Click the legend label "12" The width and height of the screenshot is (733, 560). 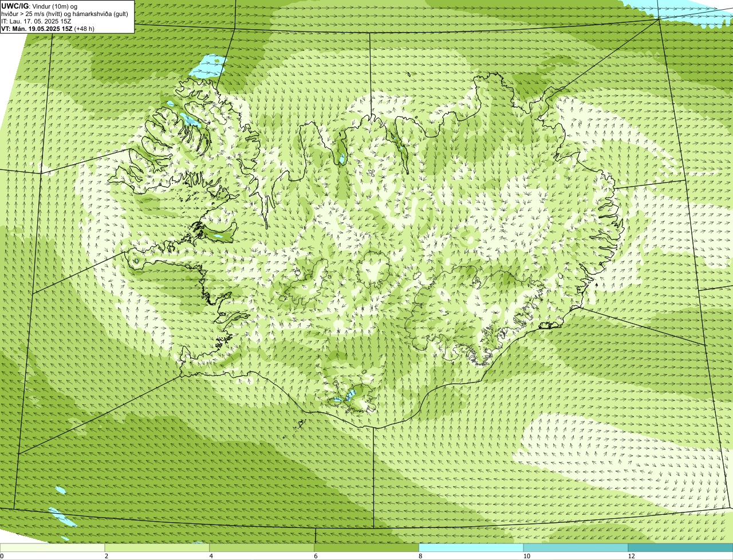(631, 556)
